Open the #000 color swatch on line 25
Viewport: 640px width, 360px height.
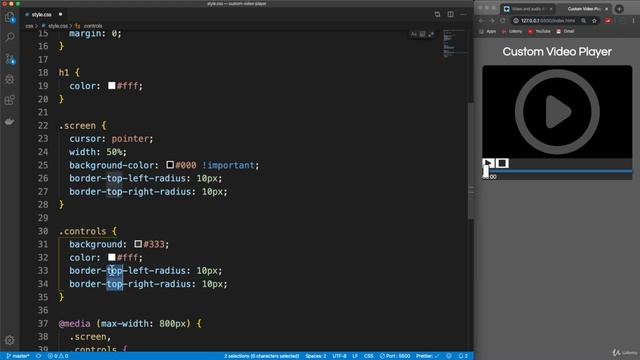170,165
